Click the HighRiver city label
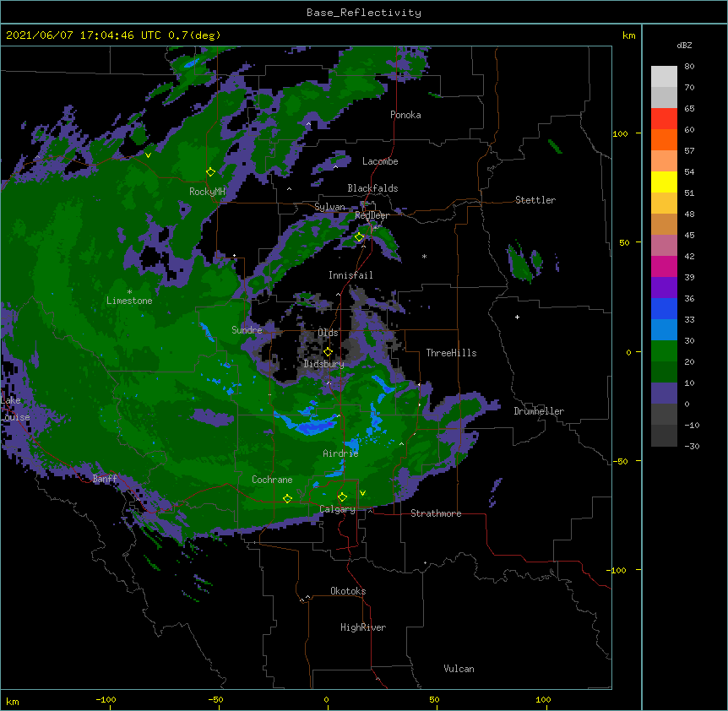This screenshot has width=728, height=711. click(363, 627)
